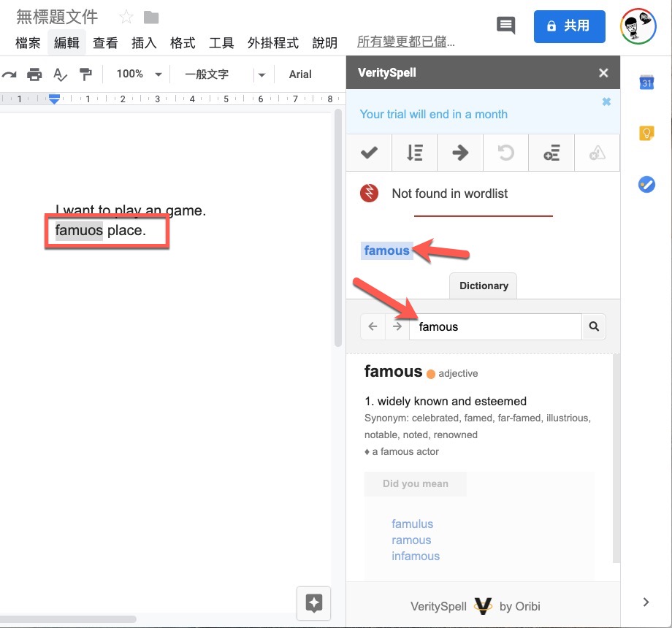The image size is (672, 628).
Task: Click the infamous suggestion link
Action: pyautogui.click(x=416, y=556)
